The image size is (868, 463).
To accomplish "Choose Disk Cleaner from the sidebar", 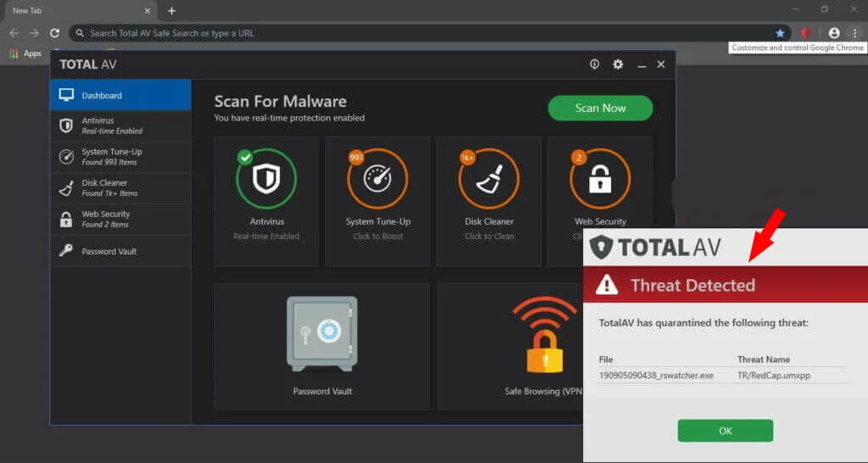I will point(120,187).
